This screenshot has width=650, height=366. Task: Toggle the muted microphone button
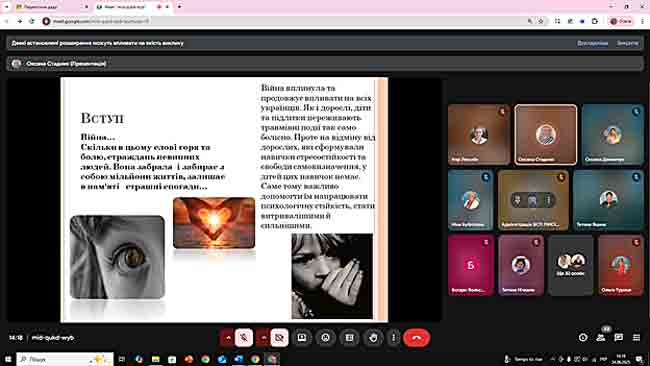tap(244, 338)
